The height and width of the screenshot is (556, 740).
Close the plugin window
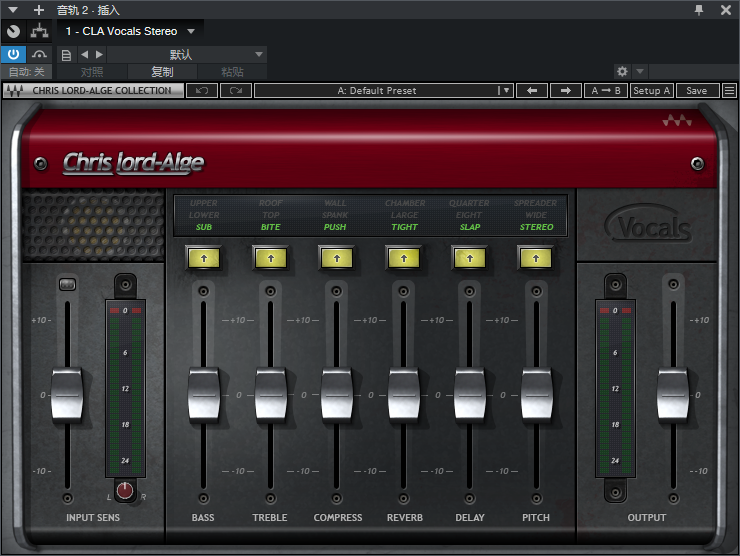(726, 9)
